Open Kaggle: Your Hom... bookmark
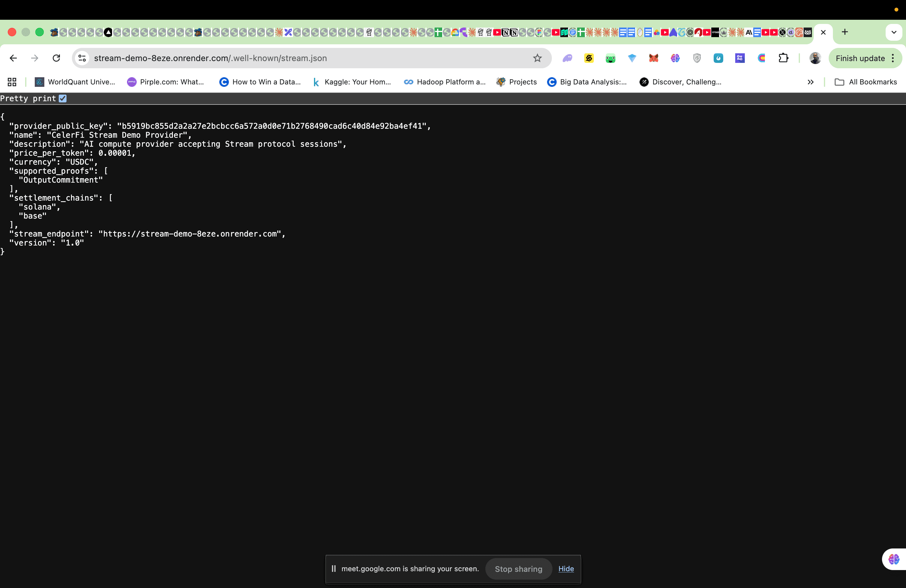The width and height of the screenshot is (906, 588). pos(351,82)
